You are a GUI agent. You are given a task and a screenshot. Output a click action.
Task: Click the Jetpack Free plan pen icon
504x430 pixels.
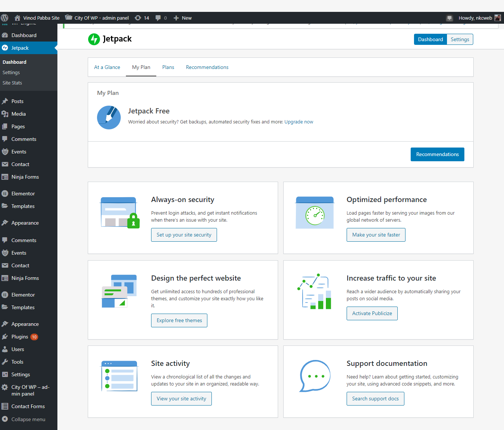click(x=109, y=118)
